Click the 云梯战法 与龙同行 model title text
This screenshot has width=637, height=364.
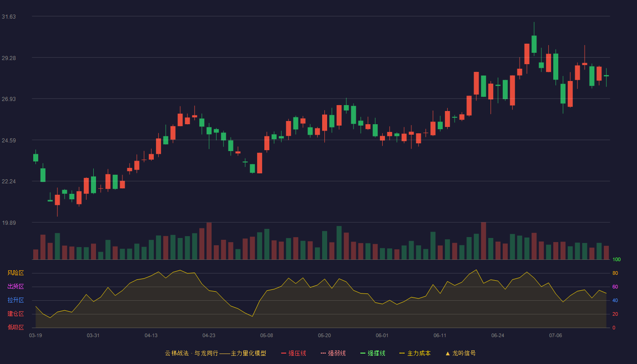click(x=215, y=353)
